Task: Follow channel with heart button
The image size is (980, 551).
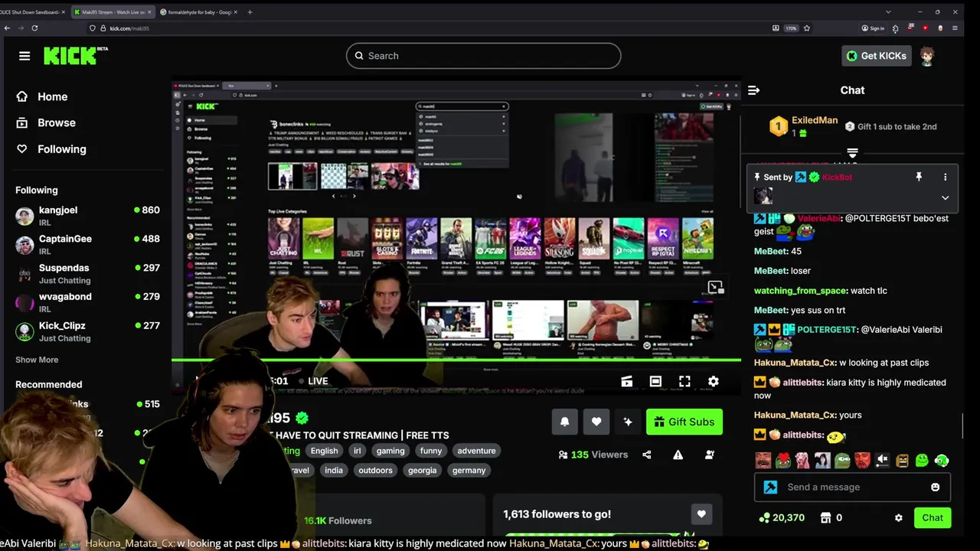Action: pyautogui.click(x=596, y=422)
